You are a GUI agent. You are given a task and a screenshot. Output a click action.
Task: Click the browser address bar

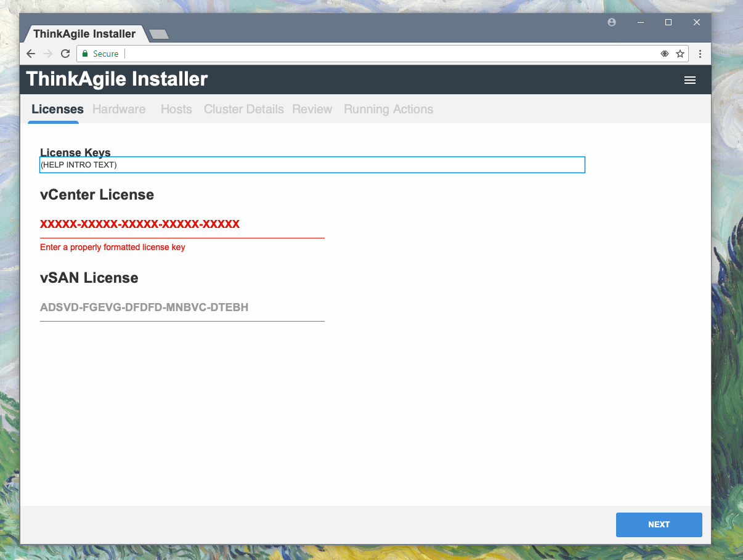point(388,54)
